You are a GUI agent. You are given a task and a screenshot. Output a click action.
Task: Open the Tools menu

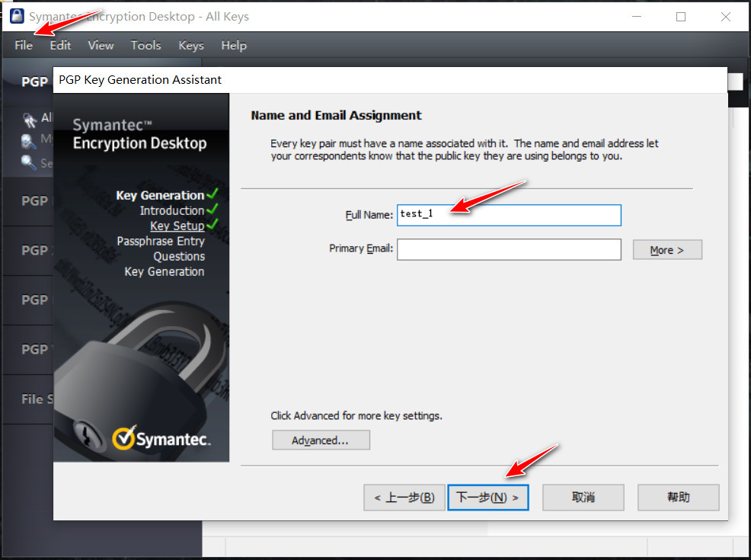click(145, 46)
